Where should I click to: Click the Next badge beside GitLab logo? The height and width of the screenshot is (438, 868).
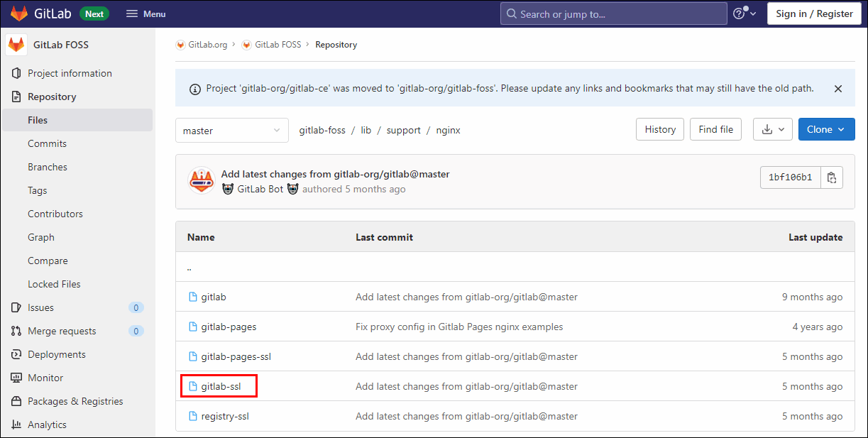pos(94,13)
